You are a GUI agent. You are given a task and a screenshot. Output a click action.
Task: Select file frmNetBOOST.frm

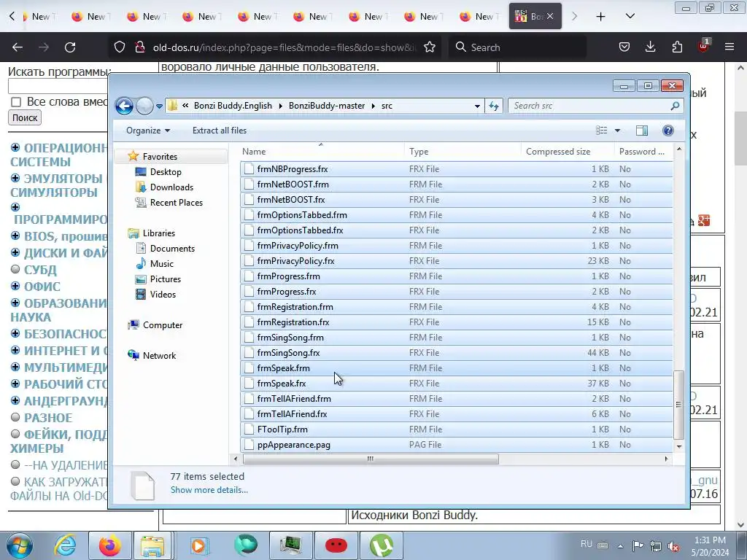(x=293, y=184)
